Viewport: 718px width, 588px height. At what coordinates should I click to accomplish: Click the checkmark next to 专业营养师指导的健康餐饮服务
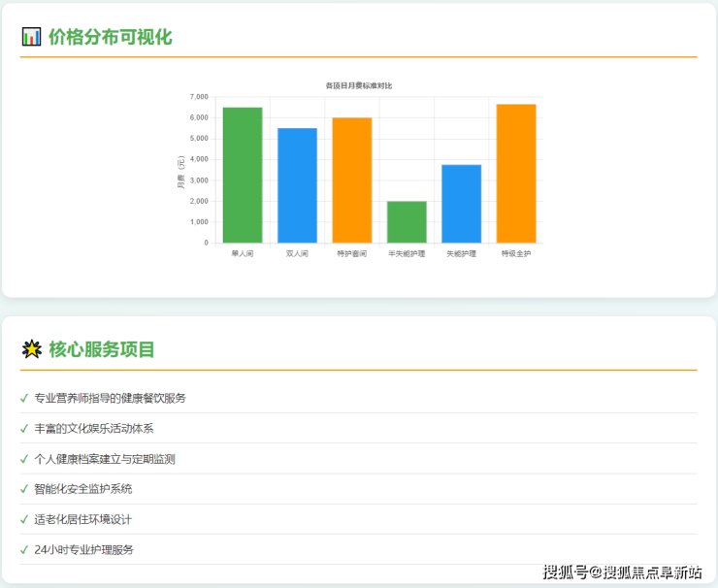pos(24,398)
